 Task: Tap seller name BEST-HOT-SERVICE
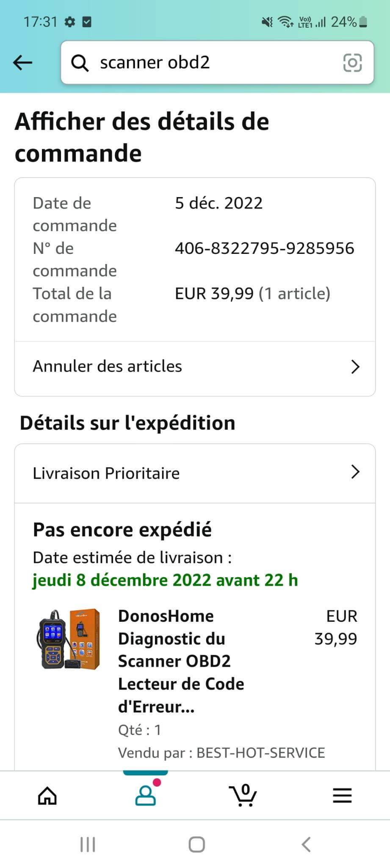(x=261, y=753)
